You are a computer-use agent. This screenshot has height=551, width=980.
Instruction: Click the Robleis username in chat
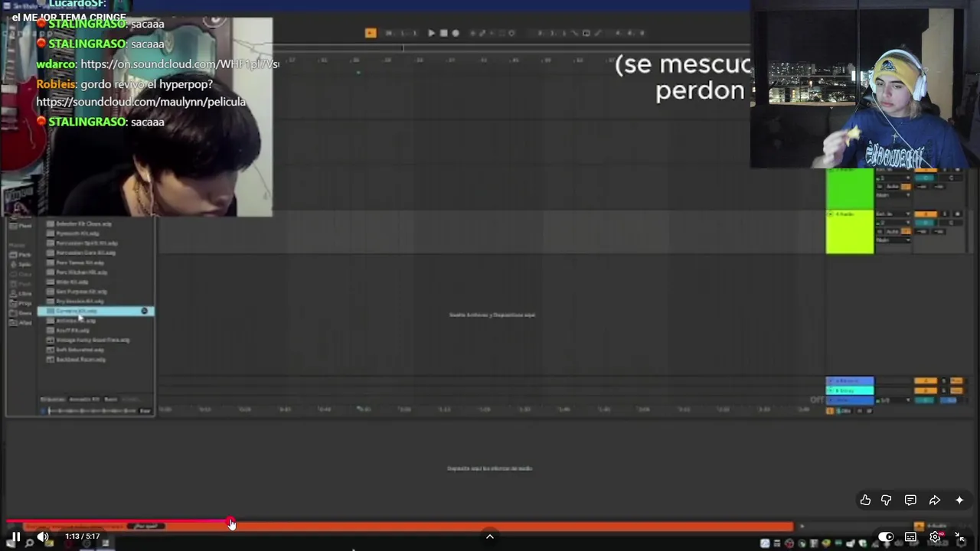(x=57, y=84)
